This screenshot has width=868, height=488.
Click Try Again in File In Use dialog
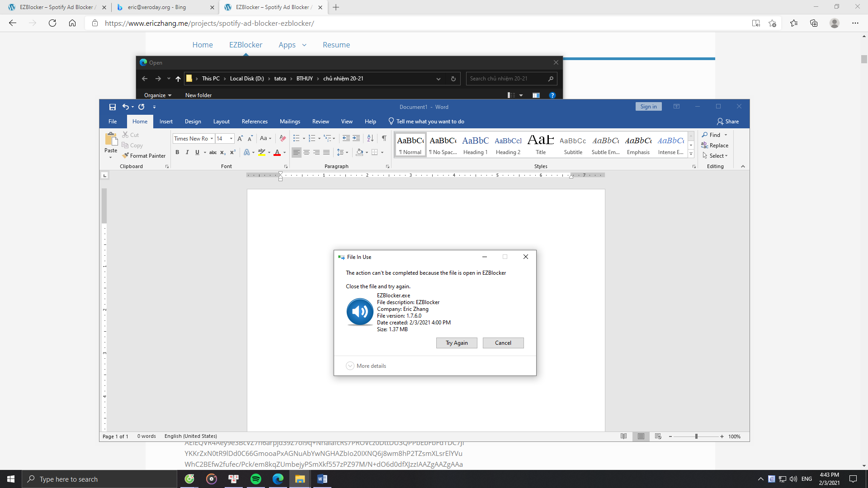coord(457,343)
